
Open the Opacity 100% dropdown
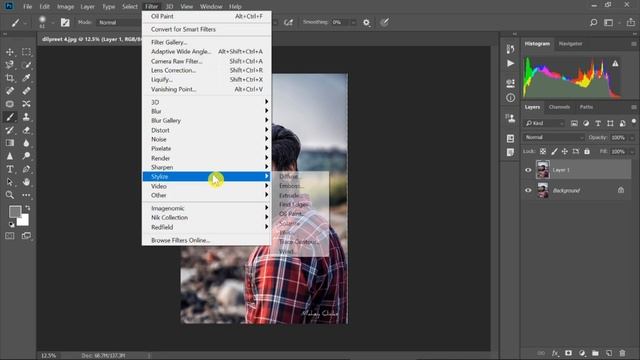click(x=632, y=138)
